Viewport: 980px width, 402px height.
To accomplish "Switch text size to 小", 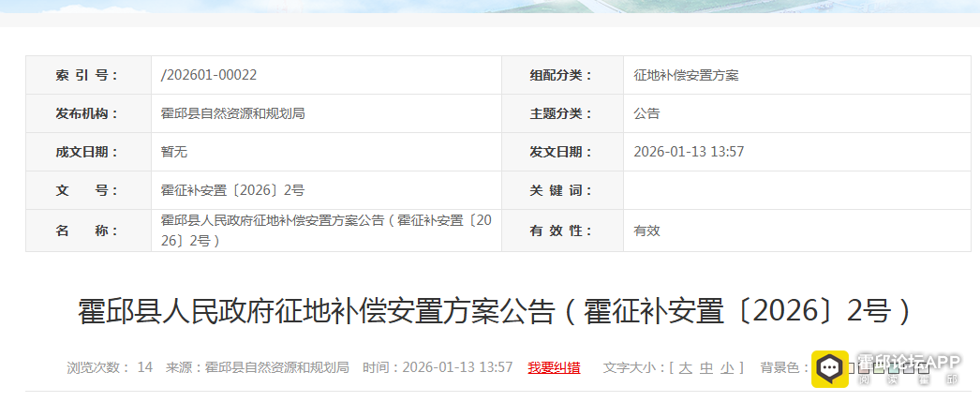I will (x=727, y=367).
